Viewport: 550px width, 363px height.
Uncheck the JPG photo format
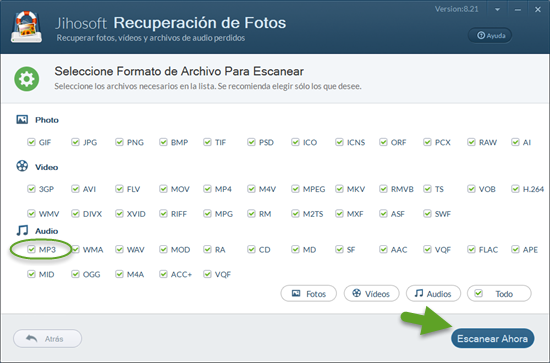(x=75, y=142)
